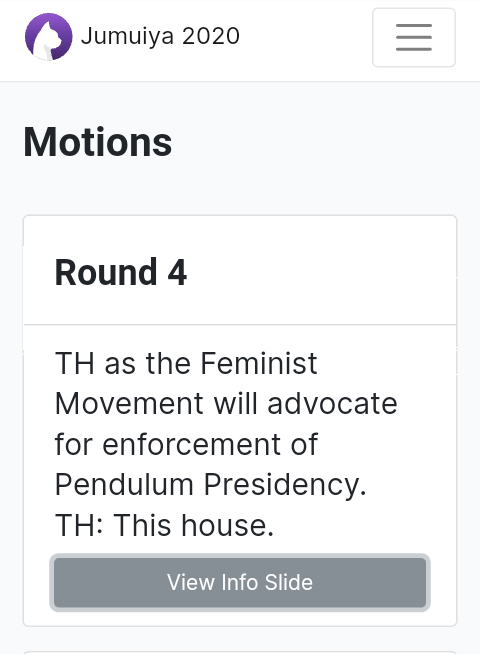
Task: Click the numeral 4 in the round heading
Action: tap(177, 272)
